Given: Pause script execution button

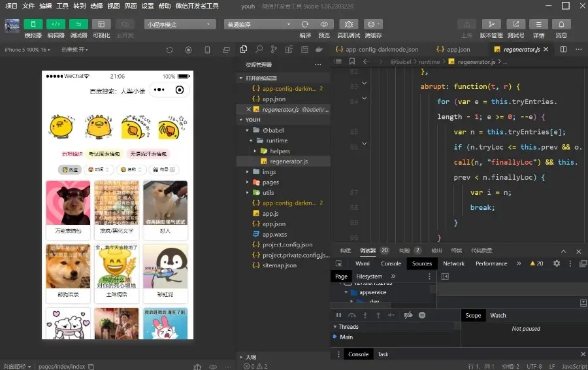Looking at the screenshot, I should point(338,315).
